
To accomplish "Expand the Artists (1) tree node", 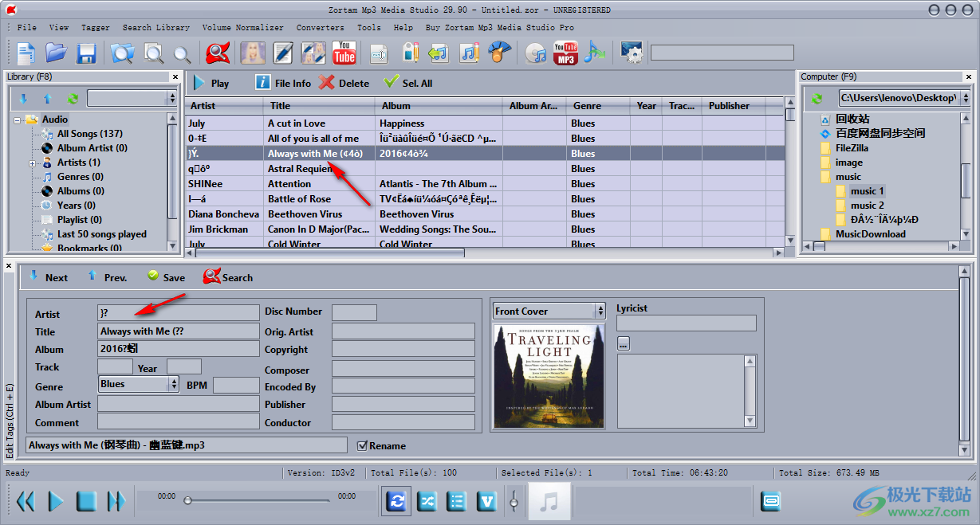I will point(33,163).
